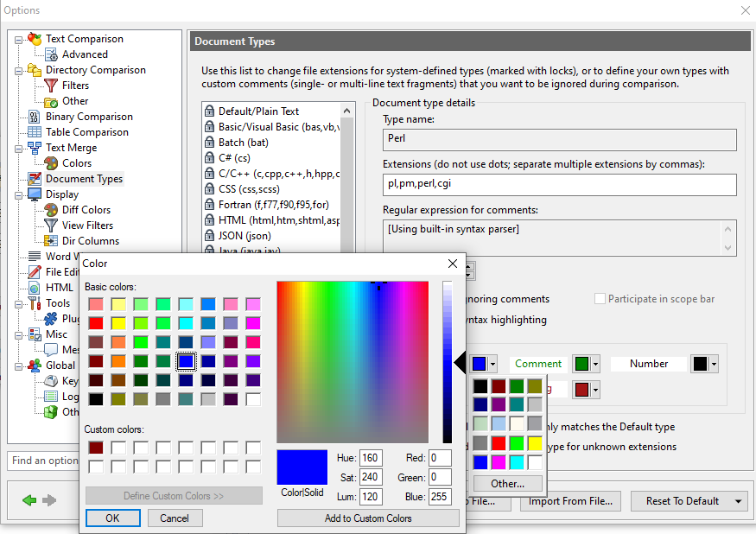This screenshot has height=534, width=756.
Task: Click the Find an option search box
Action: [44, 461]
